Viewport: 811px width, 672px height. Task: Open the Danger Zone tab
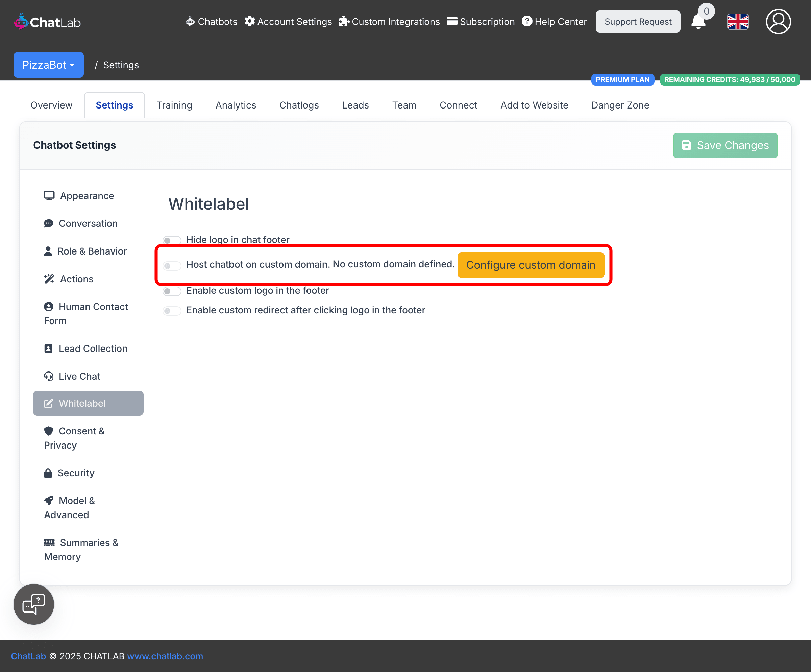pos(620,105)
